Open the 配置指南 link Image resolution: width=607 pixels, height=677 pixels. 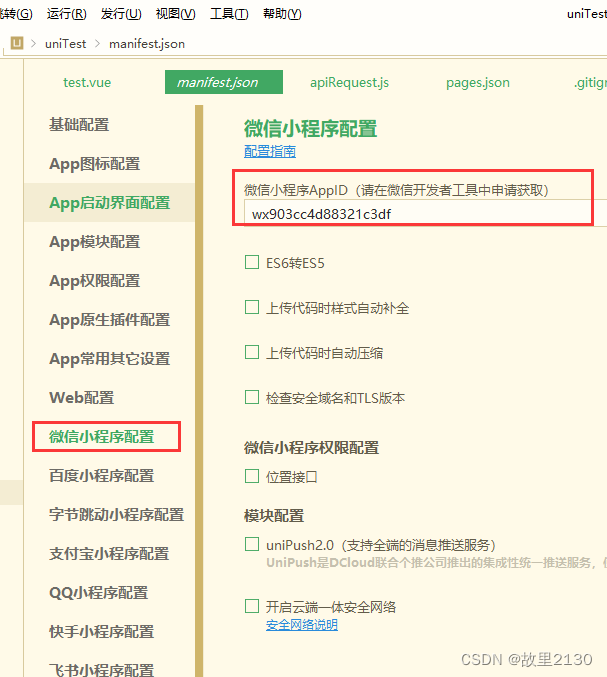[270, 151]
